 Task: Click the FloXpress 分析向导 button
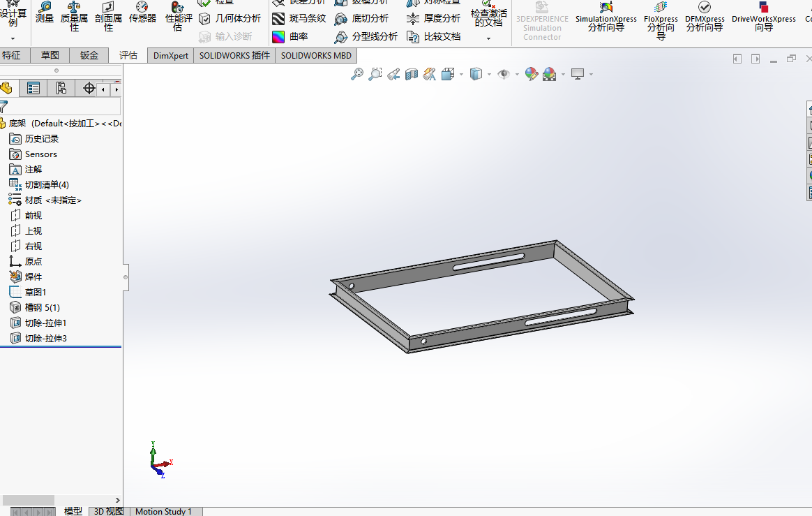coord(661,20)
